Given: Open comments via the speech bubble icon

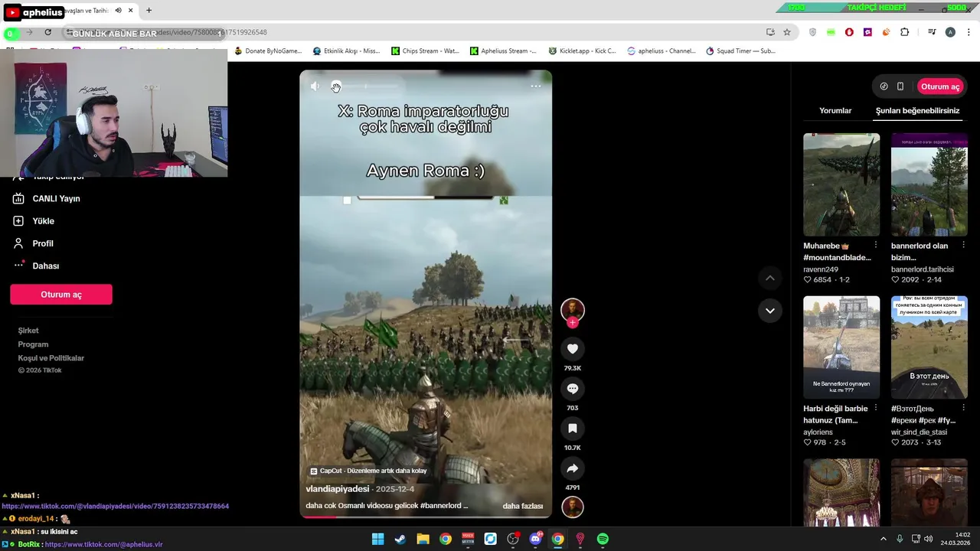Looking at the screenshot, I should pos(573,389).
